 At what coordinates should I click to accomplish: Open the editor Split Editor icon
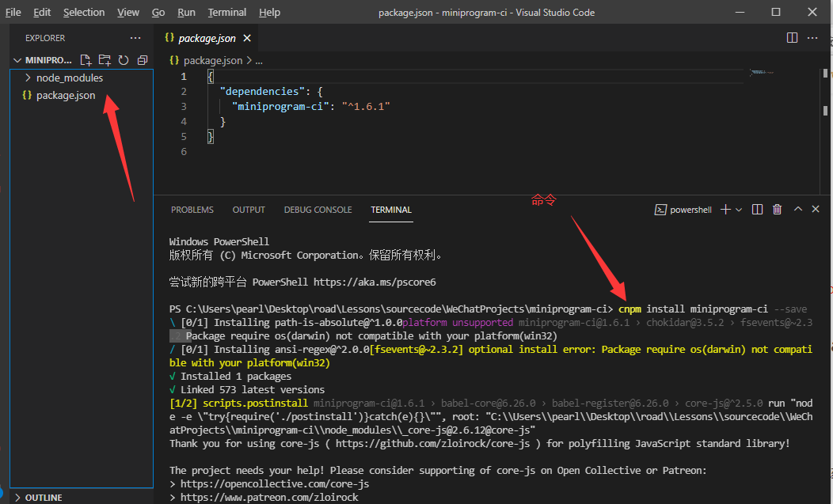pos(792,37)
